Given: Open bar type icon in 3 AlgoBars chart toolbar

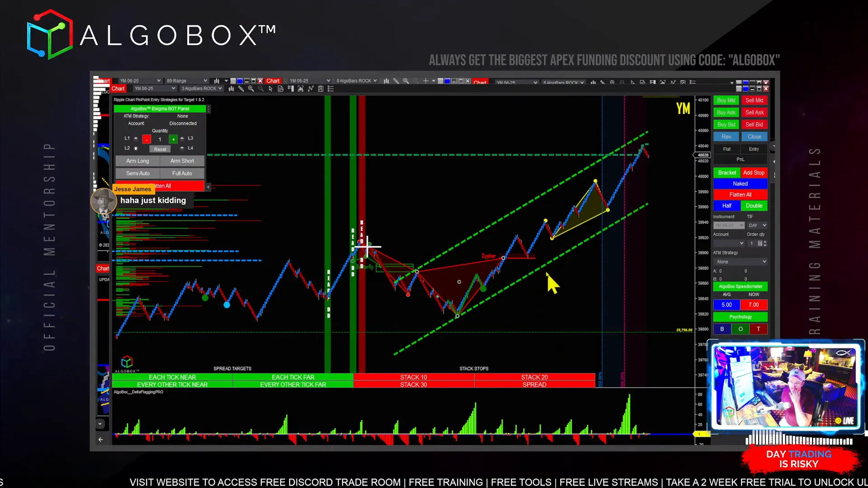Looking at the screenshot, I should (231, 89).
